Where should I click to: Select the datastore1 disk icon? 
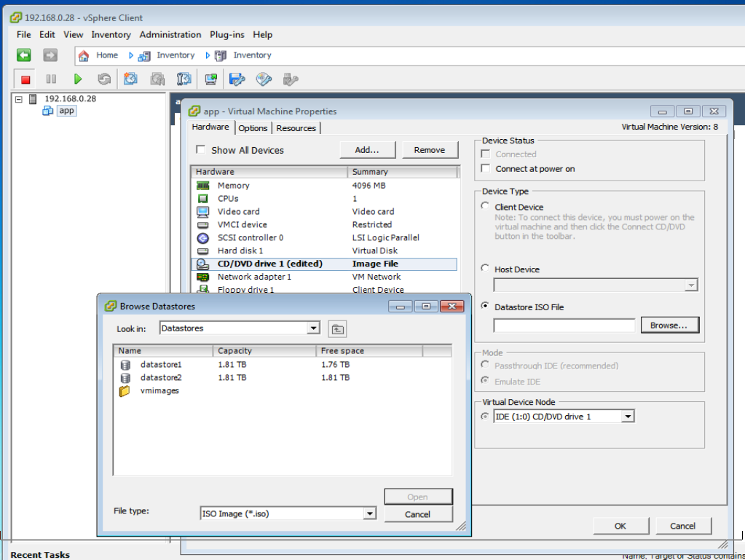pos(125,365)
